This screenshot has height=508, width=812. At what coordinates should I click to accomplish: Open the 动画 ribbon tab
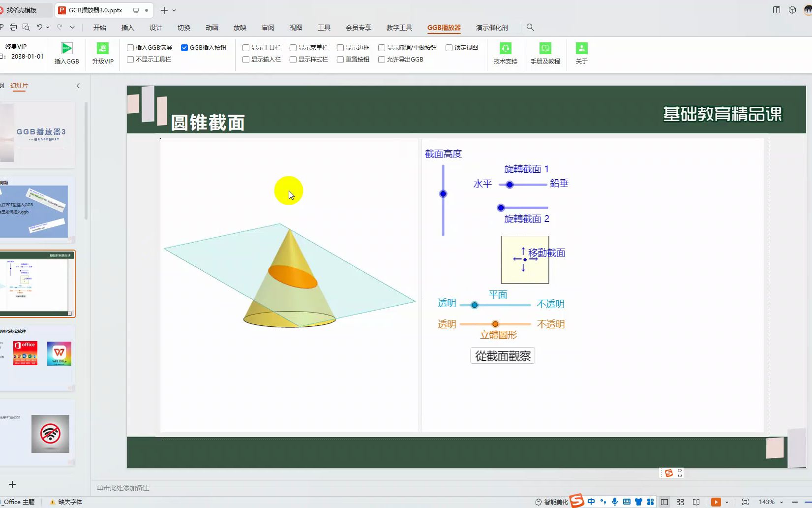coord(212,28)
